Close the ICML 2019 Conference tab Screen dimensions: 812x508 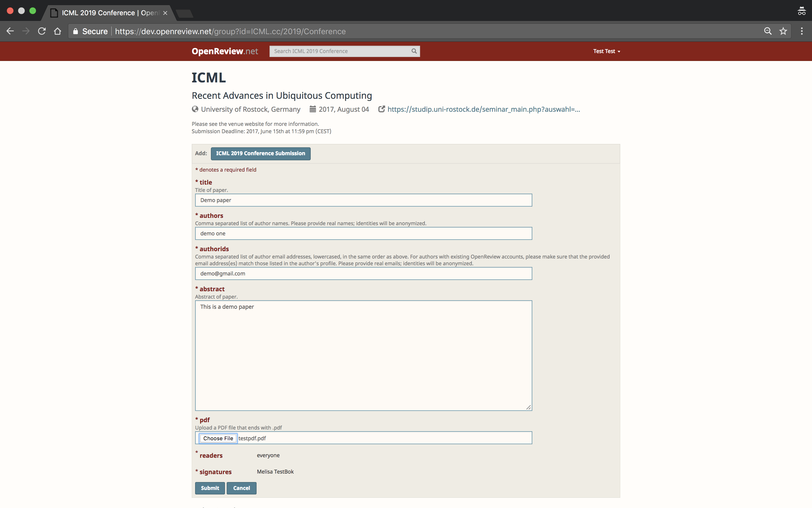pos(165,13)
